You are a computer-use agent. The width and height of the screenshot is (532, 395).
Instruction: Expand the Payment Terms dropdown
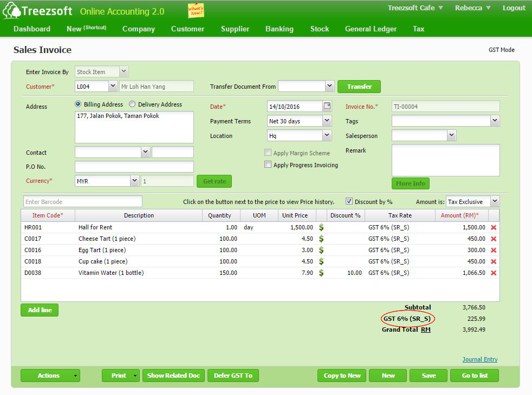pyautogui.click(x=327, y=121)
